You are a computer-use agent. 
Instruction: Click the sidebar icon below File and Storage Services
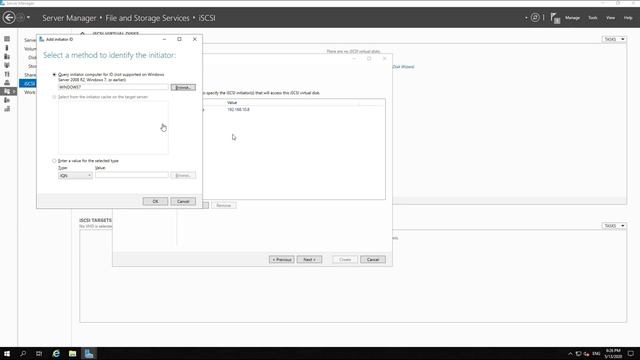pos(7,100)
